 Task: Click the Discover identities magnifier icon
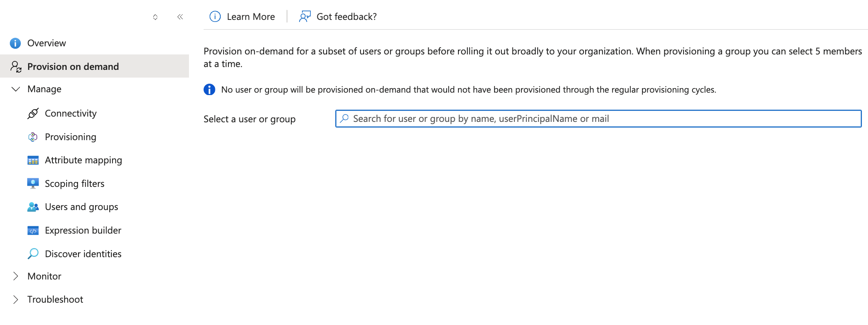pos(33,254)
